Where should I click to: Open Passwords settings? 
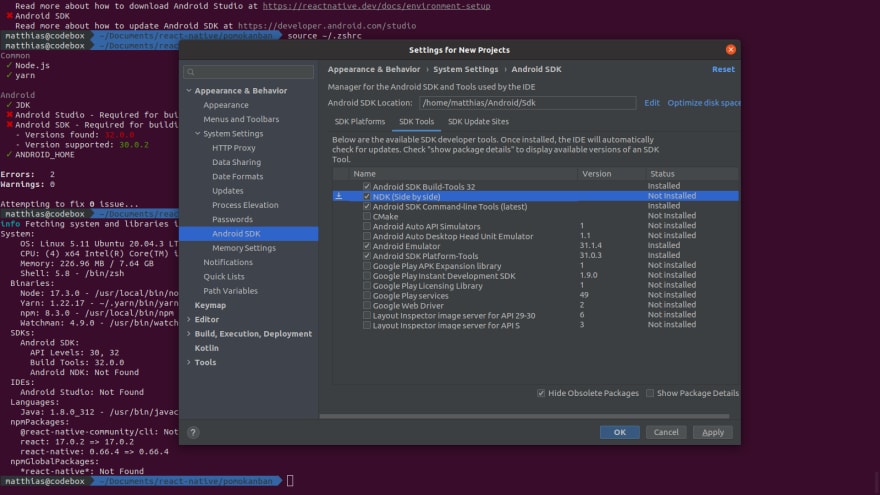232,219
